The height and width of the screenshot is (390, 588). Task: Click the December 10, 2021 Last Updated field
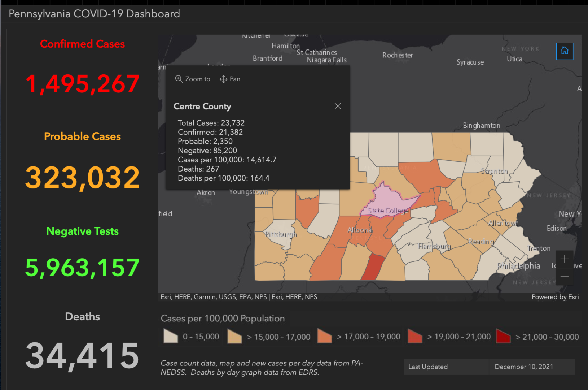pyautogui.click(x=524, y=367)
